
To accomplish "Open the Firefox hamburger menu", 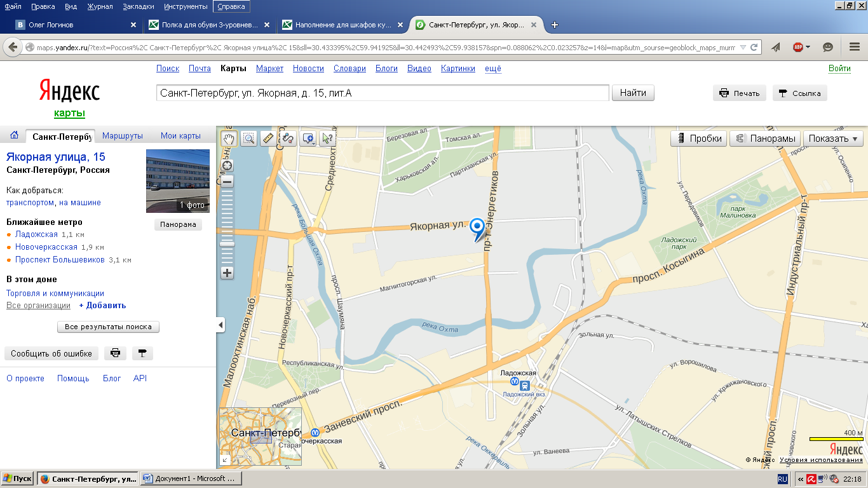I will (x=854, y=48).
